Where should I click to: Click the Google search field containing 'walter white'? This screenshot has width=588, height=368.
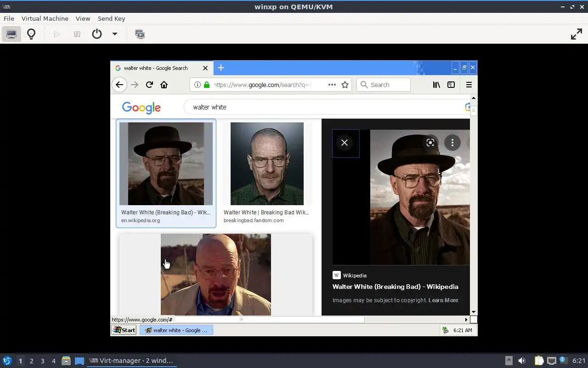pyautogui.click(x=326, y=107)
